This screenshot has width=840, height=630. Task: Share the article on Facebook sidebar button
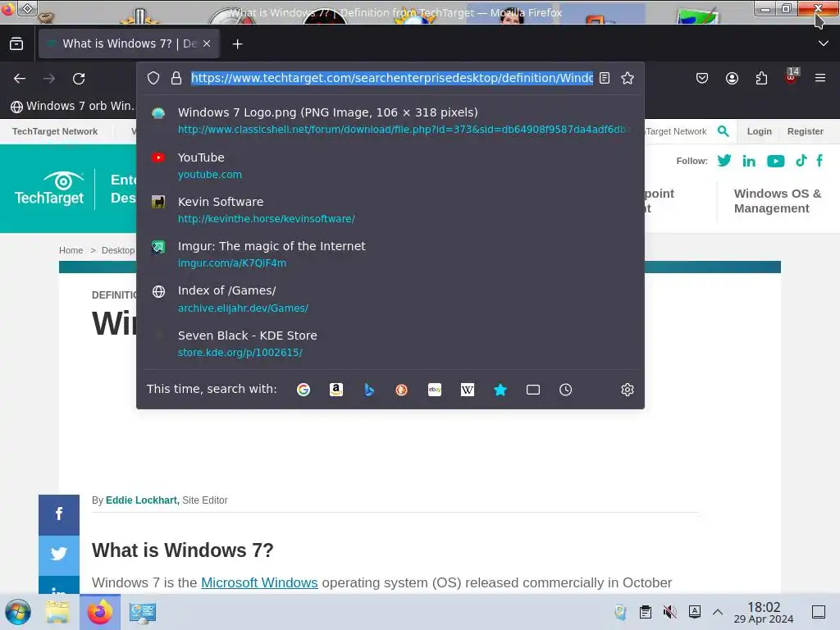[x=59, y=514]
